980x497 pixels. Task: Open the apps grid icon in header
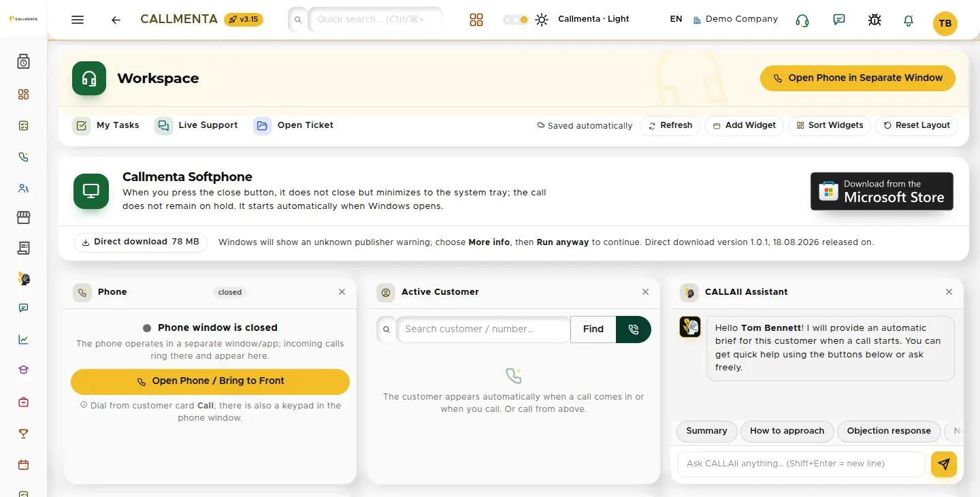(476, 20)
